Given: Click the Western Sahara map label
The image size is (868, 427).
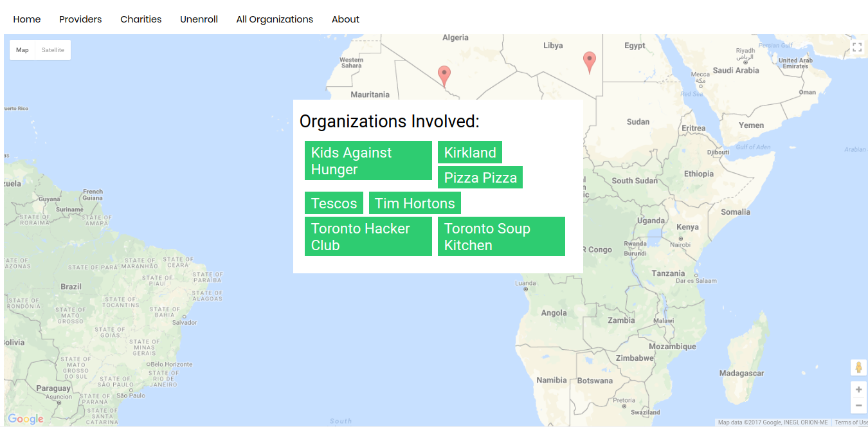Looking at the screenshot, I should (x=351, y=62).
